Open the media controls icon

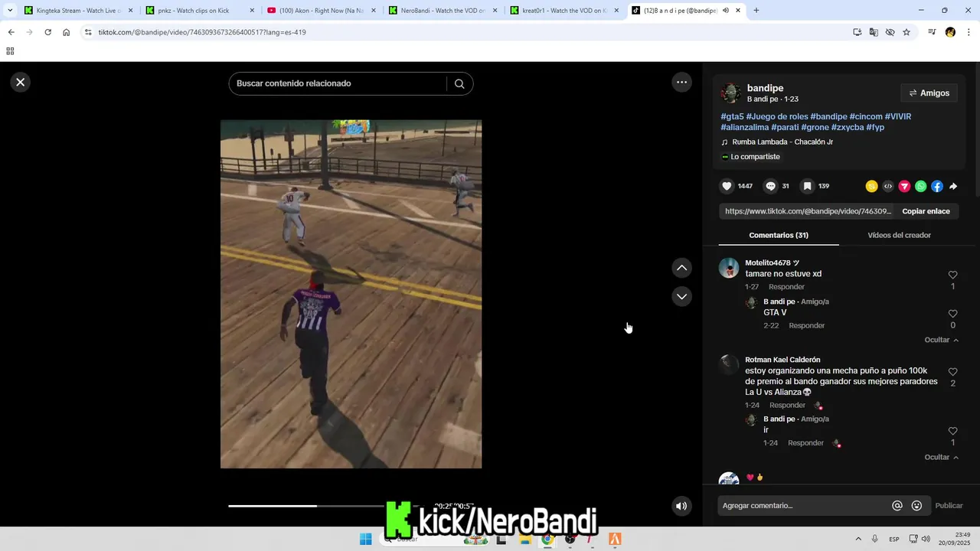[932, 32]
